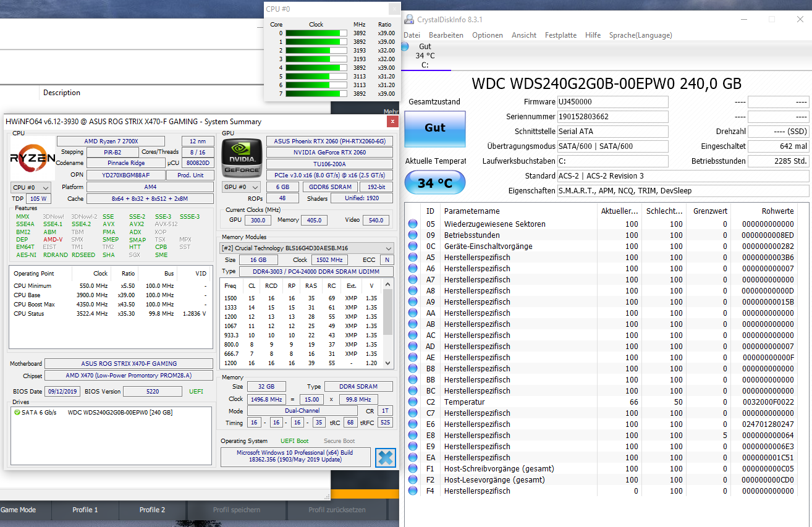Click status icon for attribute F4 row
Viewport: 812px width, 527px height.
click(x=413, y=491)
